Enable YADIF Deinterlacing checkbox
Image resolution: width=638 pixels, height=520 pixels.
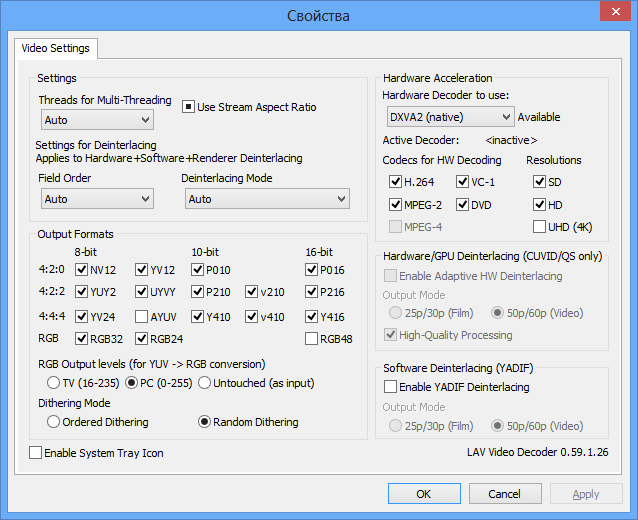[391, 387]
